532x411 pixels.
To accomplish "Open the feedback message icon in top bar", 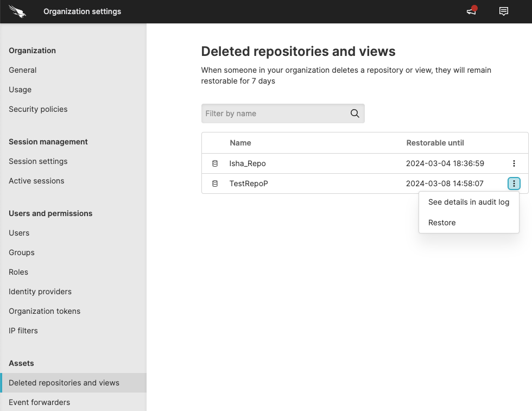I will coord(503,11).
